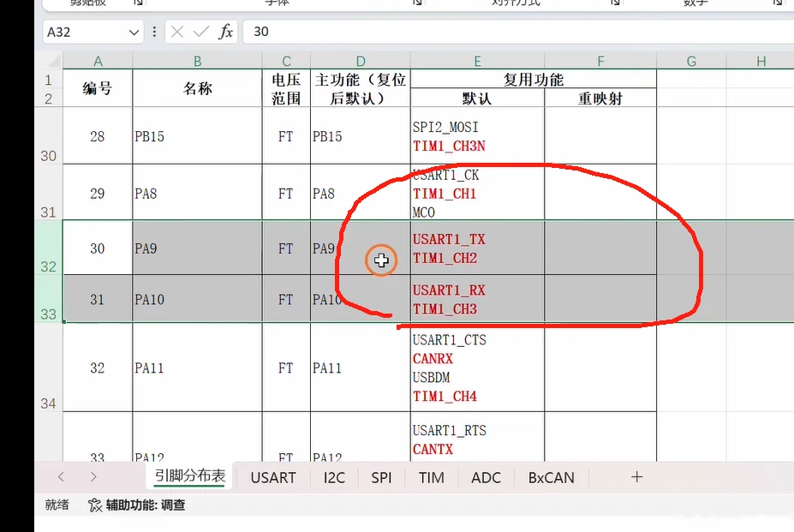Select cell with name PB15 in column B
The height and width of the screenshot is (532, 794).
pos(198,136)
